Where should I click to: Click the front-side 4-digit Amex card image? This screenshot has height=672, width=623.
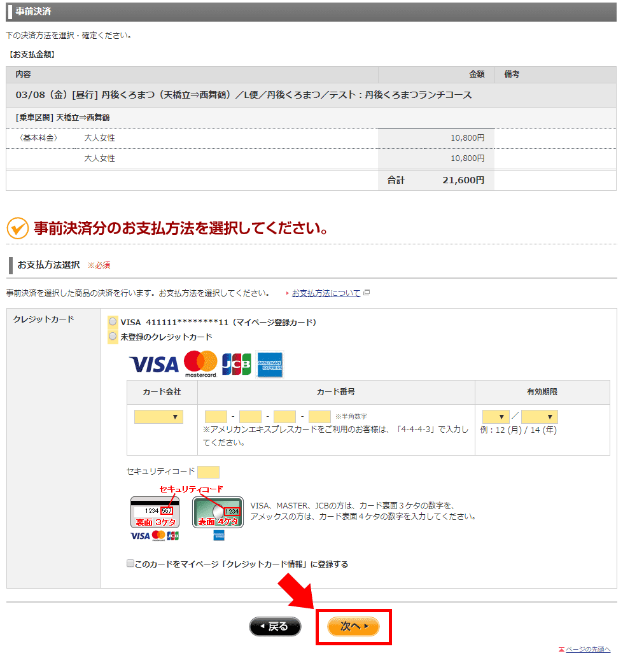pos(218,512)
